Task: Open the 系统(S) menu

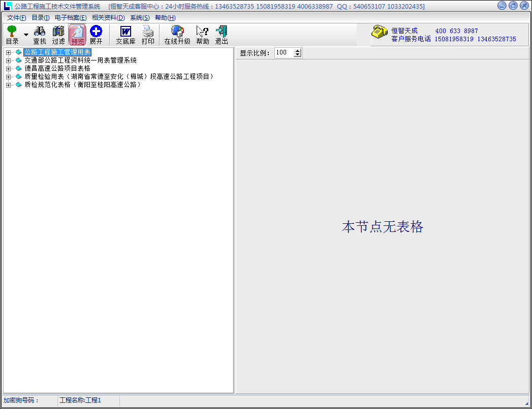Action: click(x=140, y=18)
